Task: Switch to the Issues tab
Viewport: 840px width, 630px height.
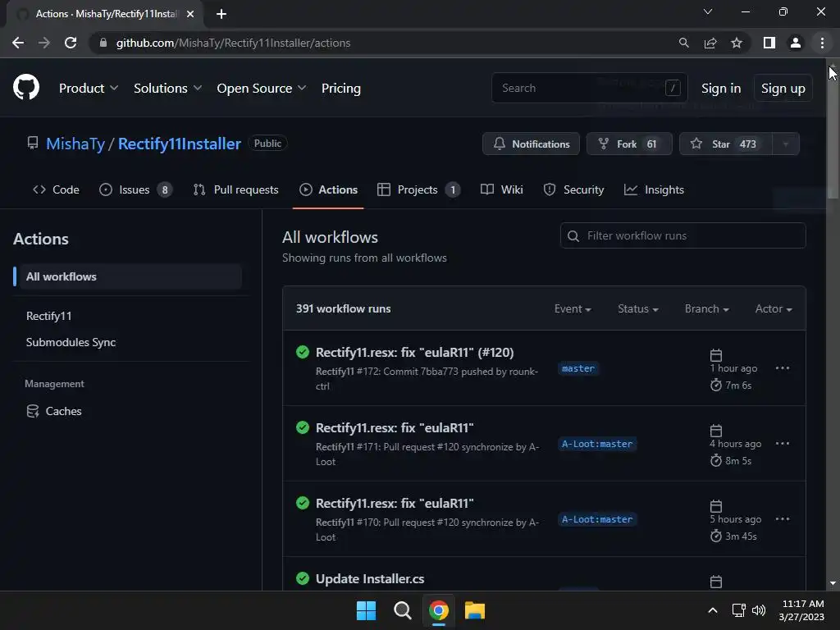Action: [135, 189]
